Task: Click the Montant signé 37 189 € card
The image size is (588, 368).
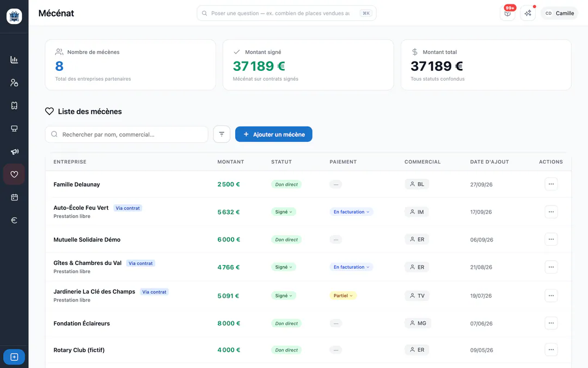Action: pyautogui.click(x=308, y=65)
